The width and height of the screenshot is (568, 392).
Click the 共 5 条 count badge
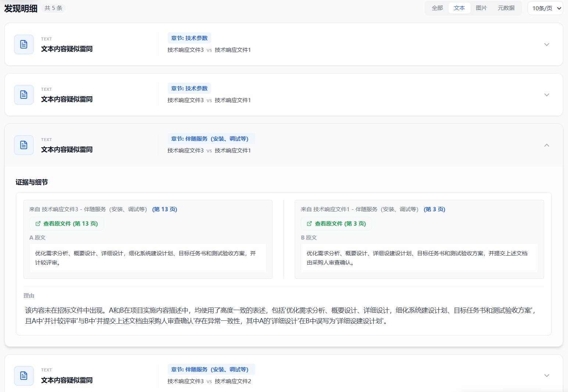(54, 8)
